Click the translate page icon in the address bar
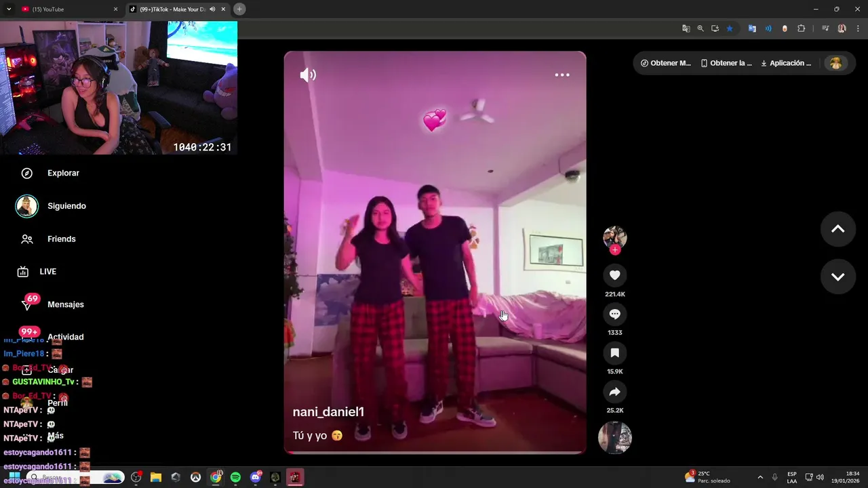The height and width of the screenshot is (488, 868). 686,28
